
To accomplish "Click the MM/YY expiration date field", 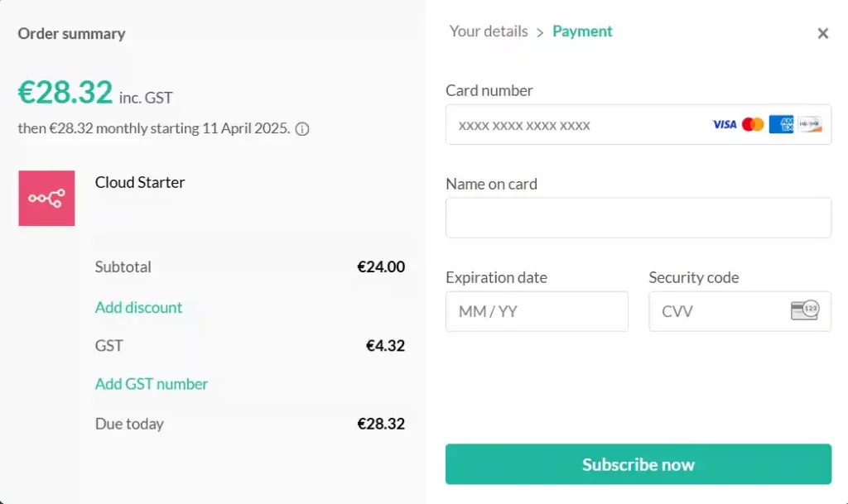I will point(537,311).
